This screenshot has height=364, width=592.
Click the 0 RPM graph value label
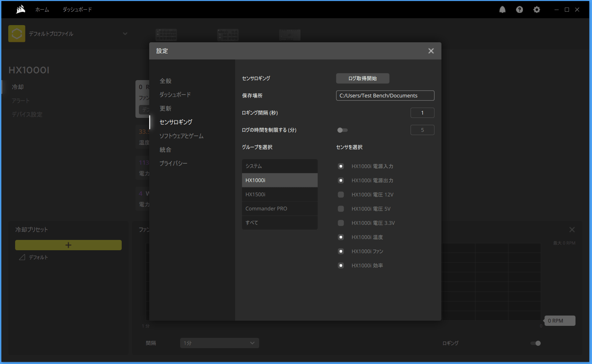tap(560, 321)
